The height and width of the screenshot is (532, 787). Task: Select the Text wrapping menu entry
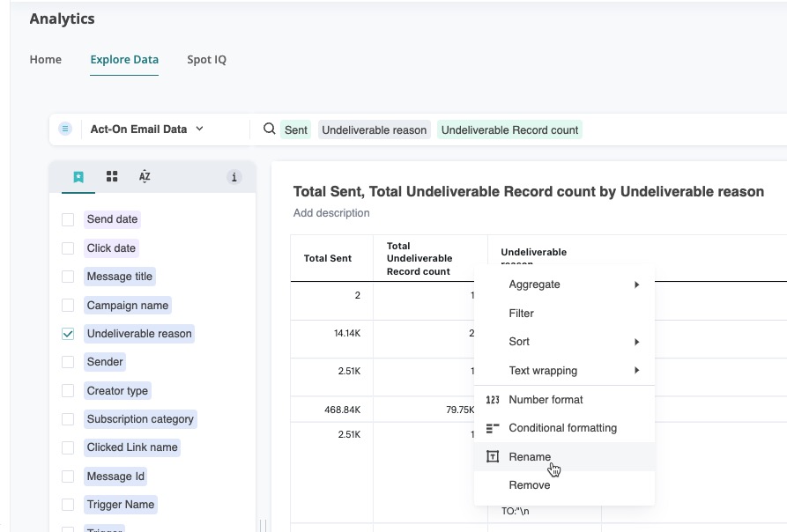pos(564,371)
